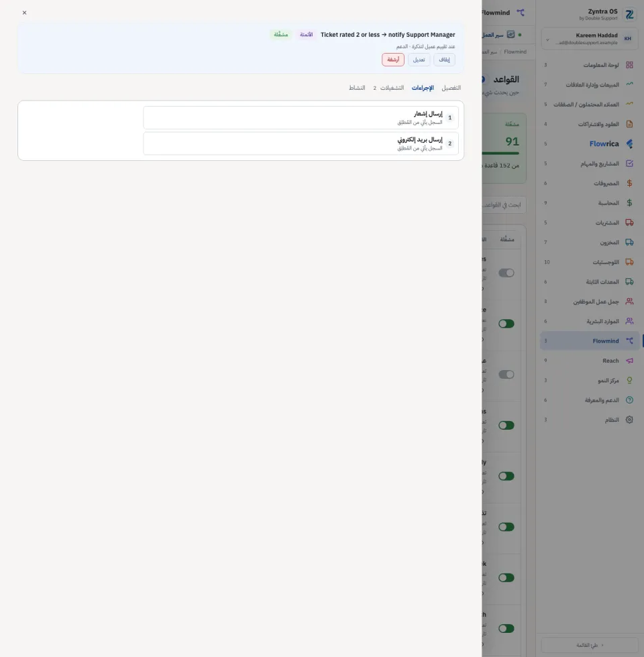Screen dimensions: 644x657
Task: Toggle rule row starting with 'تذ'
Action: [506, 527]
